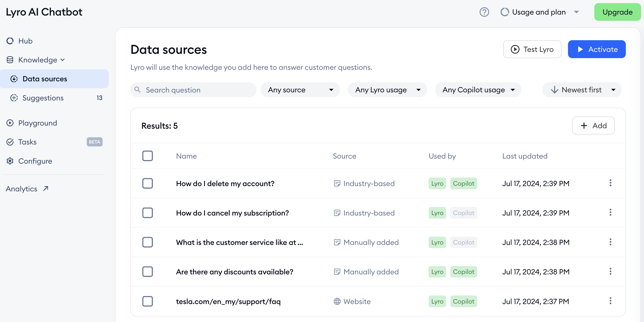Click the Hub icon in the sidebar

point(10,41)
